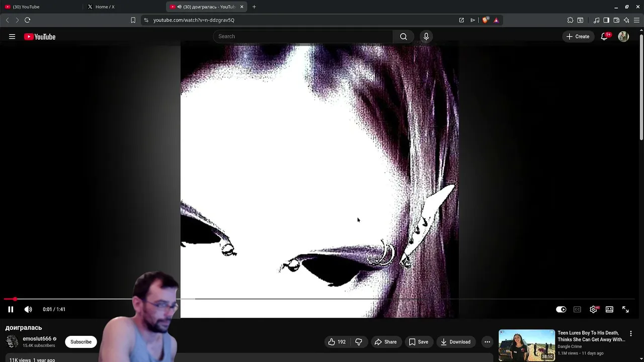Go back in browser history
The height and width of the screenshot is (362, 644).
7,20
